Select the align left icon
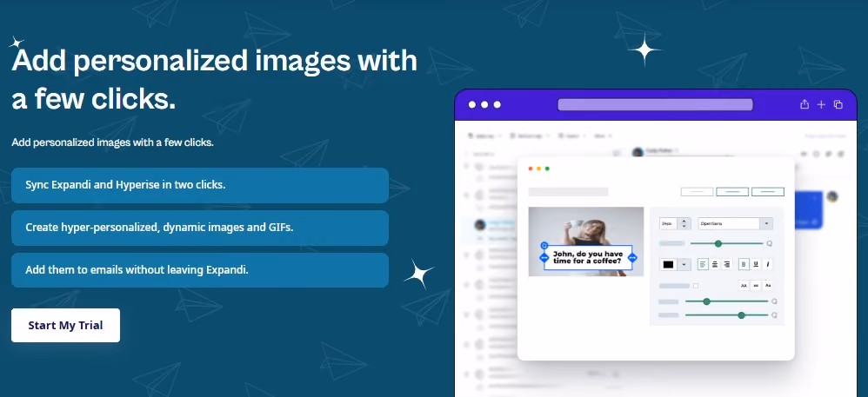The height and width of the screenshot is (397, 868). pos(703,264)
